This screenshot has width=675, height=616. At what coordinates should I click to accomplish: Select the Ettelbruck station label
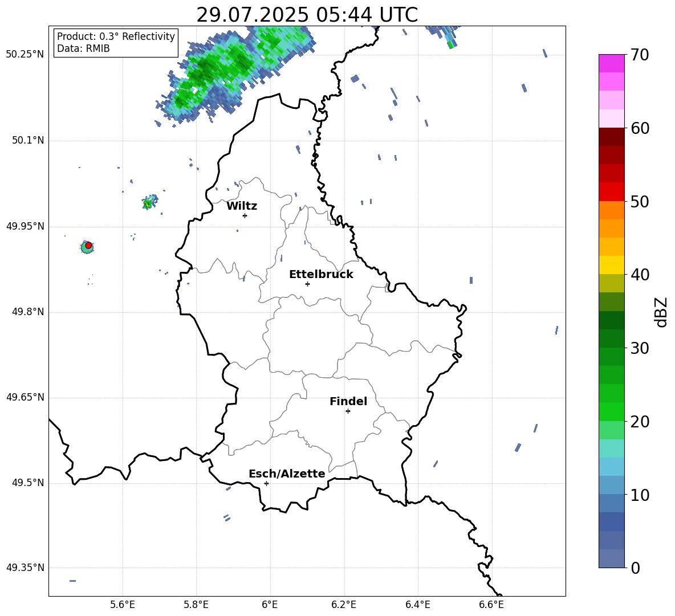pos(321,275)
